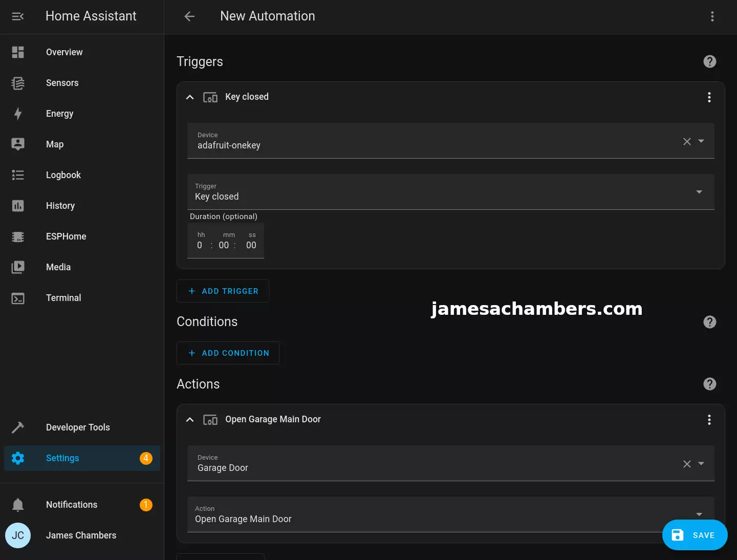
Task: Click Add Condition button
Action: tap(228, 353)
